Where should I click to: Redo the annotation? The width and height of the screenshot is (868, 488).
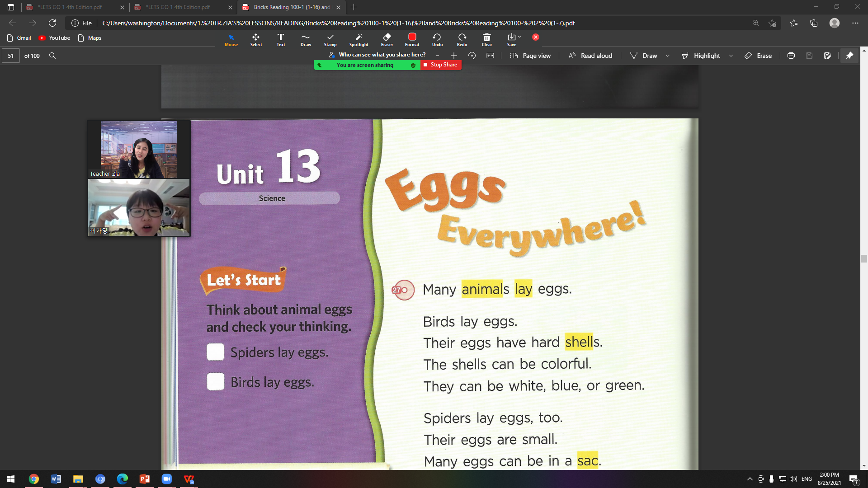pos(462,40)
